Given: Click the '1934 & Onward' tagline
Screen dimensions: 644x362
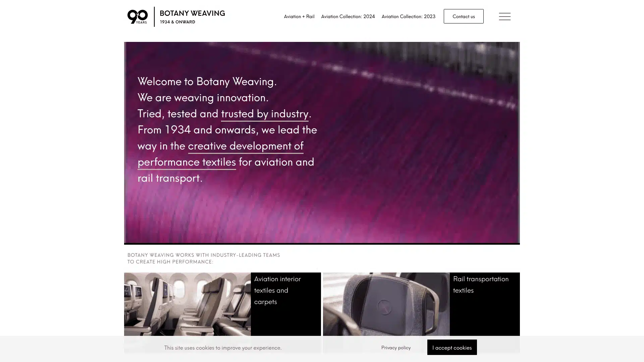Looking at the screenshot, I should tap(177, 22).
